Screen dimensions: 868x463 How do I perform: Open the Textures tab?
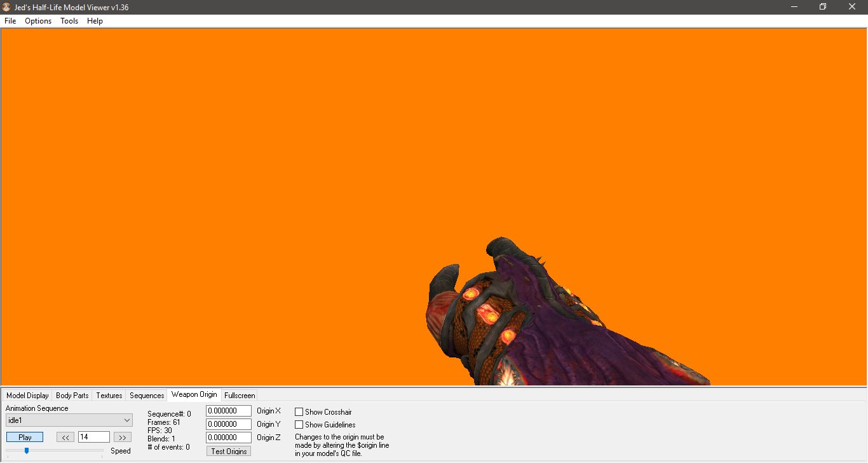[x=108, y=395]
